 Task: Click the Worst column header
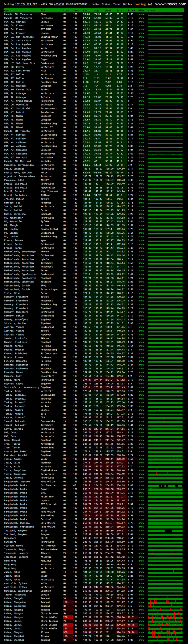pyautogui.click(x=120, y=11)
